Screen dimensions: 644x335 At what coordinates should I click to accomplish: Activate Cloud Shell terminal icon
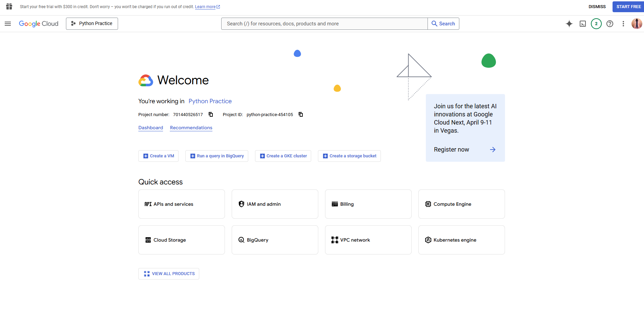[583, 24]
